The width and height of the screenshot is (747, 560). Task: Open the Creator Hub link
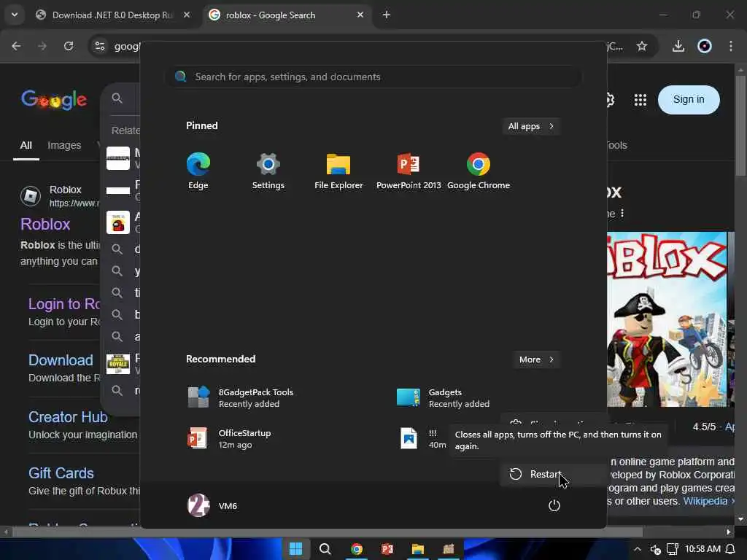[x=68, y=417]
